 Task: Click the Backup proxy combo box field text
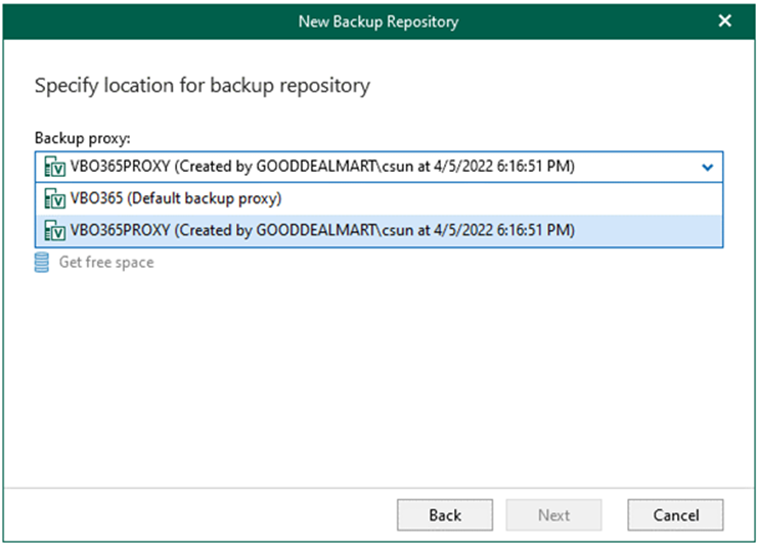(x=322, y=167)
